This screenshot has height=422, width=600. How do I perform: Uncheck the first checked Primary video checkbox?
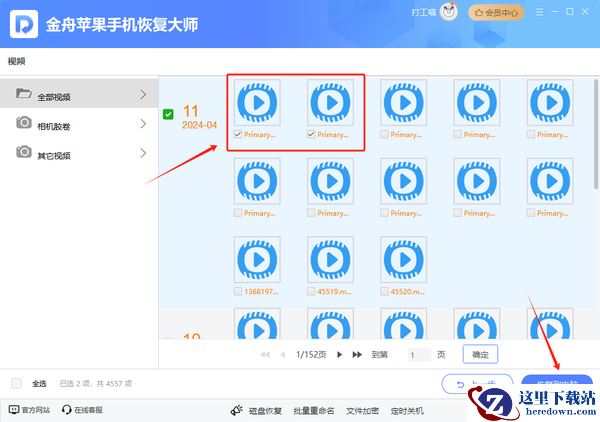[x=238, y=134]
